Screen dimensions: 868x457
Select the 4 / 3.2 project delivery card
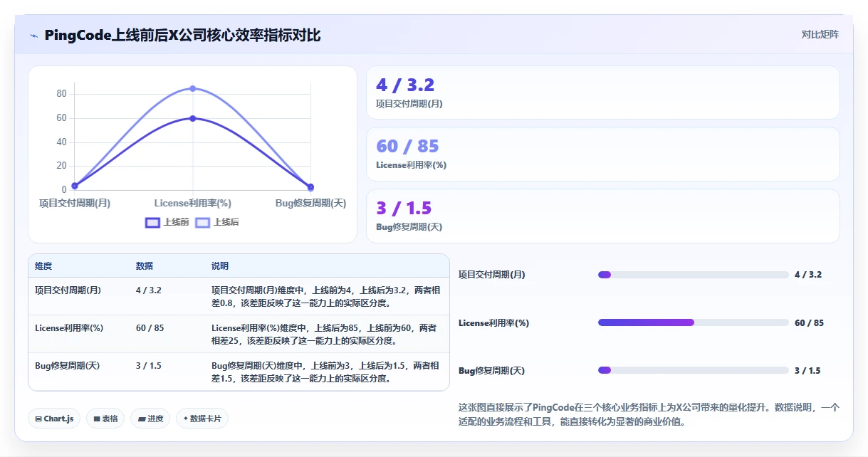[603, 93]
